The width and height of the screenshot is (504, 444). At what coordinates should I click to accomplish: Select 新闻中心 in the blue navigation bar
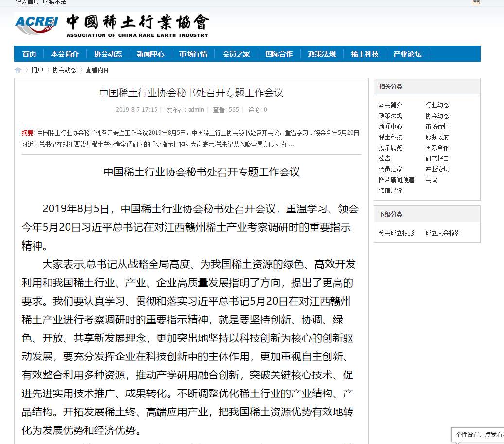click(151, 54)
